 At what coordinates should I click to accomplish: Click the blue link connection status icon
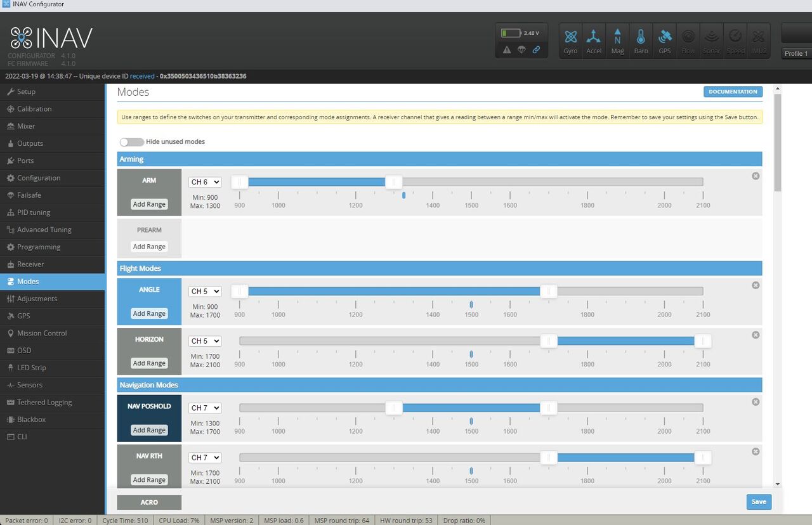tap(536, 49)
